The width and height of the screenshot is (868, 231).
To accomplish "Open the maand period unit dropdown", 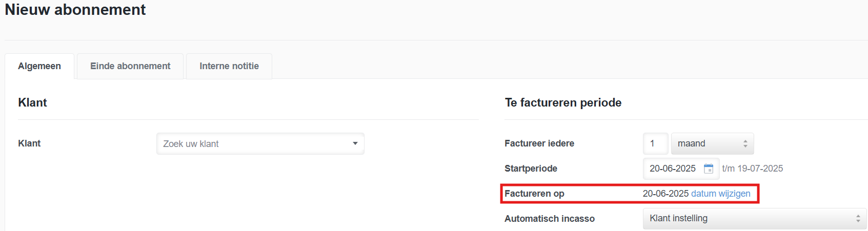I will [x=712, y=144].
